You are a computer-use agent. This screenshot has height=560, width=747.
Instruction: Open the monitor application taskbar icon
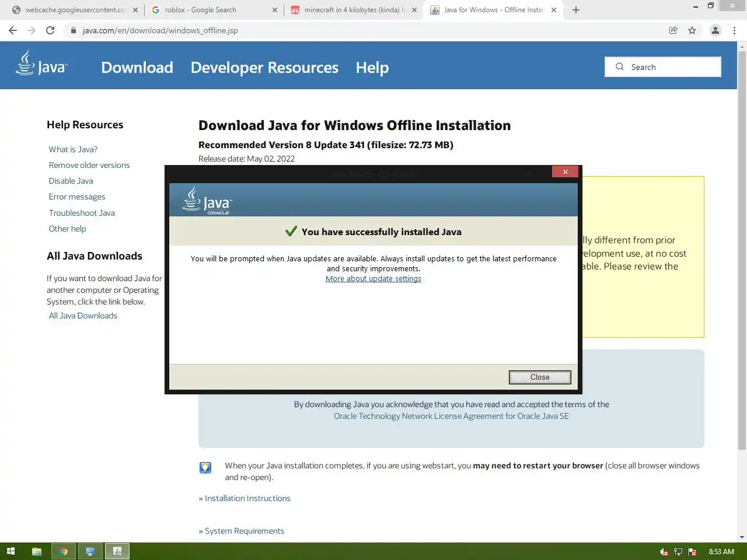90,551
